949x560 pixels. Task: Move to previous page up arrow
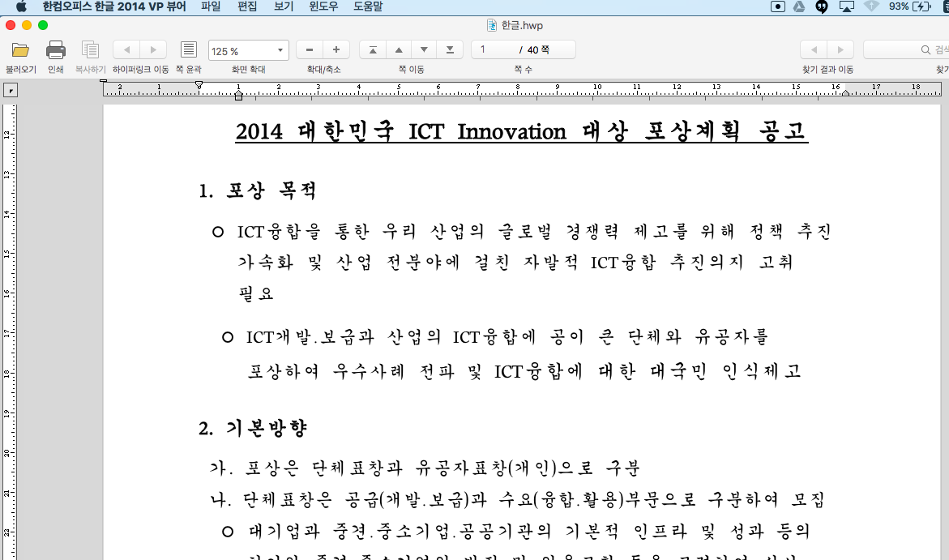click(399, 49)
